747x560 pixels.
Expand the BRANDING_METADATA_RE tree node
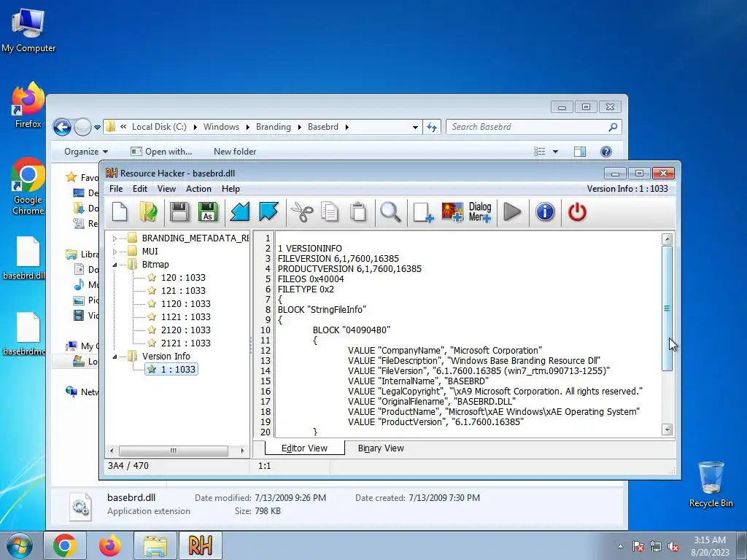coord(115,238)
